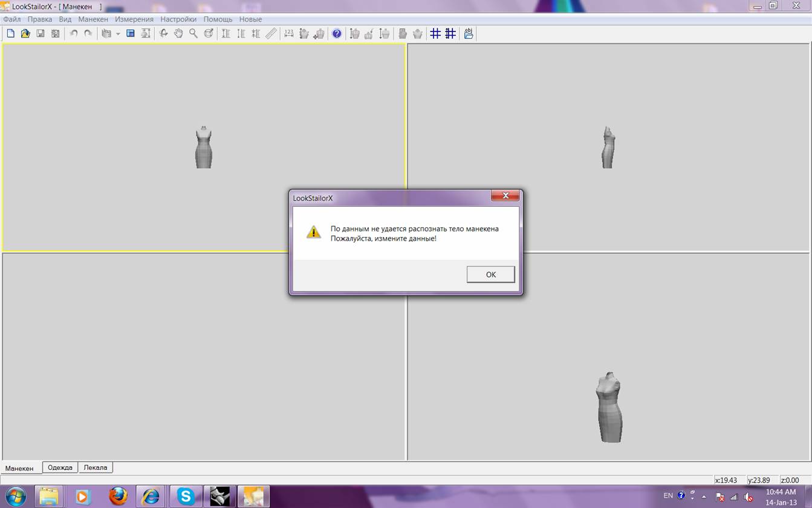Image resolution: width=812 pixels, height=508 pixels.
Task: Open the Помощь menu
Action: tap(218, 19)
